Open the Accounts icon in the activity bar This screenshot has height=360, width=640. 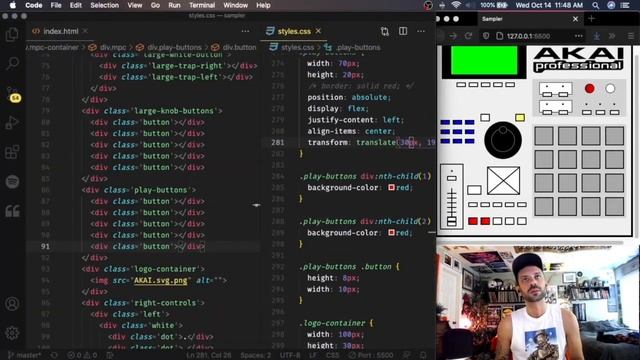click(x=12, y=304)
